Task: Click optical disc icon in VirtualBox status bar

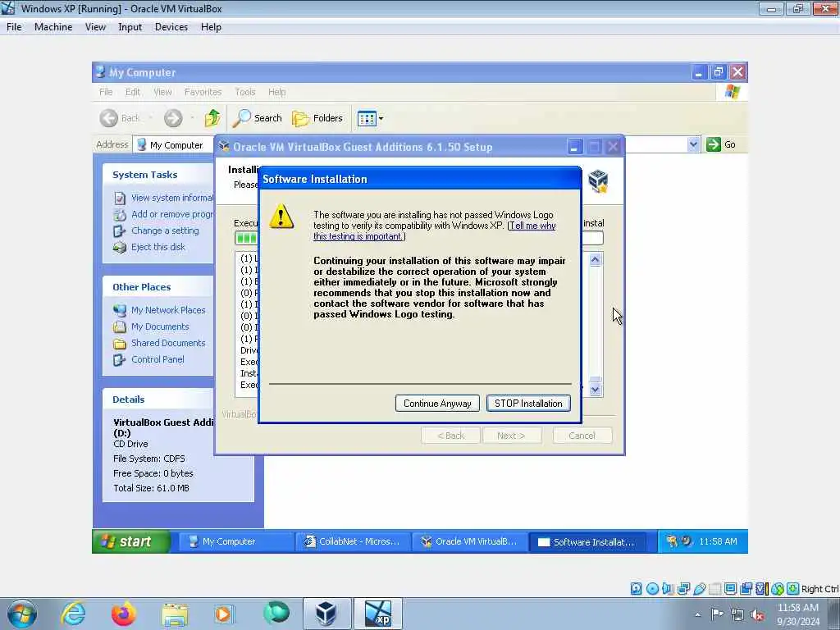Action: (x=652, y=589)
